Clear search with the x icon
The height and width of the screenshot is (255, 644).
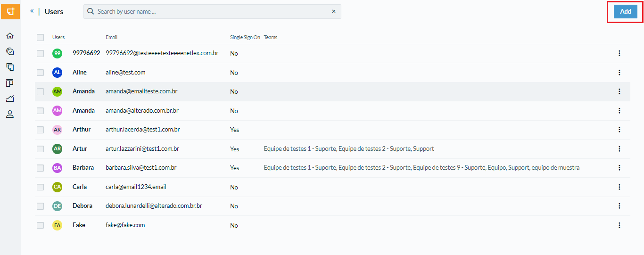pyautogui.click(x=334, y=11)
